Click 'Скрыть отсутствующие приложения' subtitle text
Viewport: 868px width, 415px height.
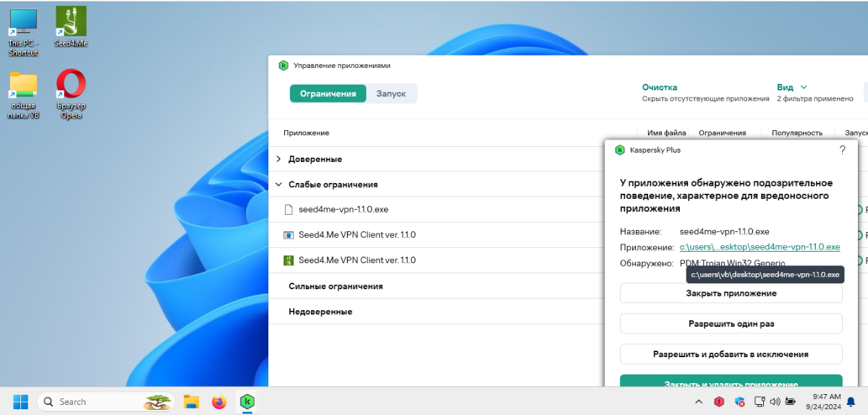pyautogui.click(x=705, y=99)
